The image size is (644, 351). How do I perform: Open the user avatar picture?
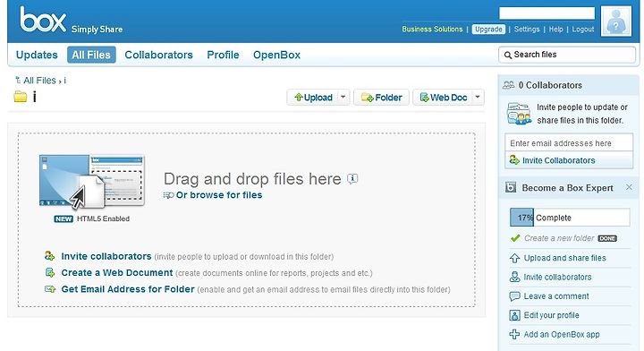coord(615,21)
